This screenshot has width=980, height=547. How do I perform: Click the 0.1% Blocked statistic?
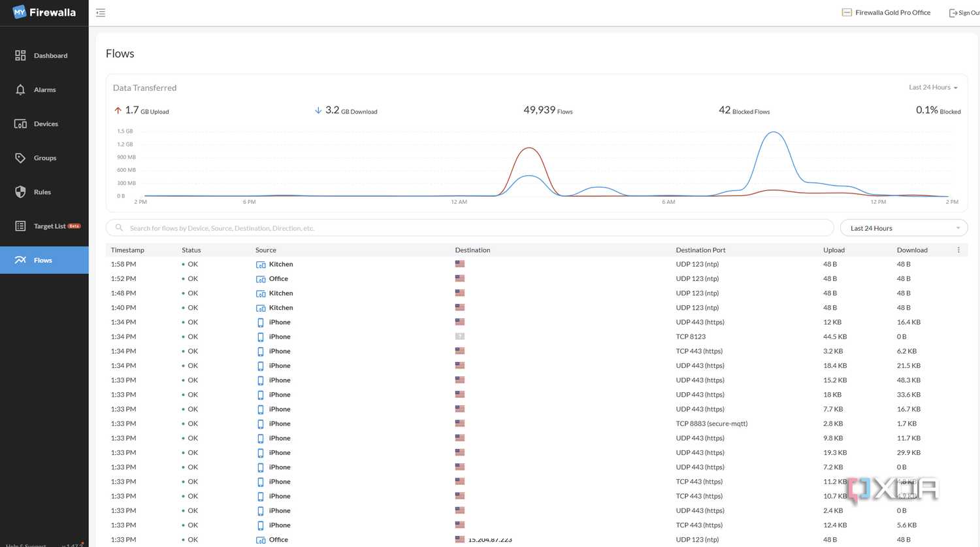tap(938, 110)
